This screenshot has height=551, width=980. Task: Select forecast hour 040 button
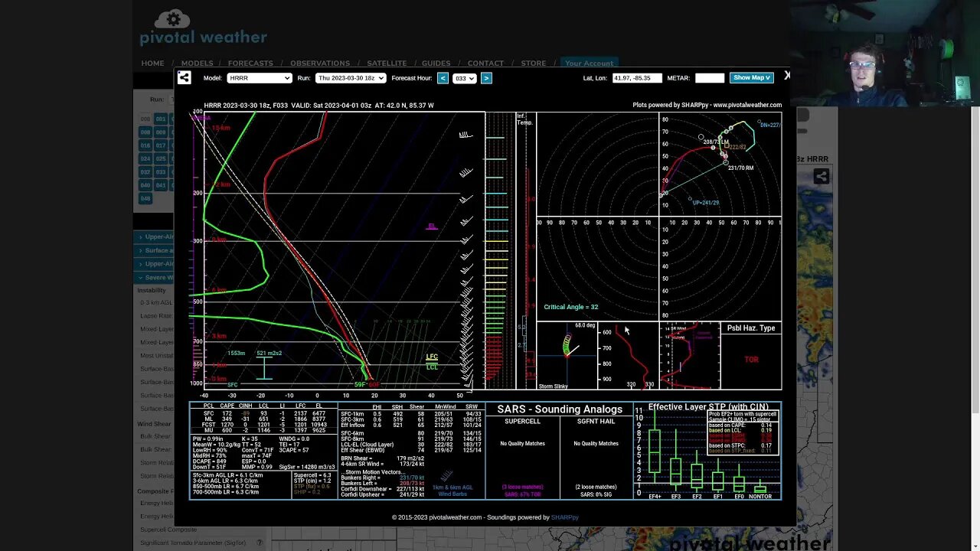coord(145,185)
